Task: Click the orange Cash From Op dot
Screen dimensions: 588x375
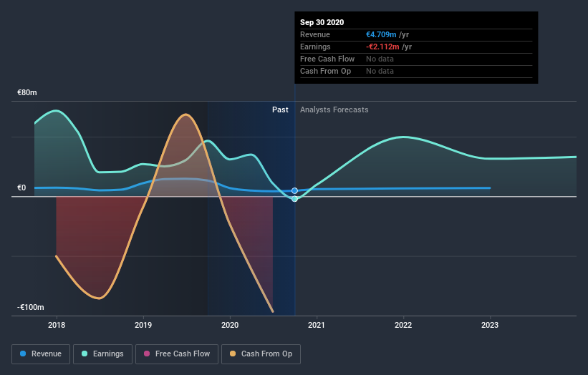Action: coord(233,354)
